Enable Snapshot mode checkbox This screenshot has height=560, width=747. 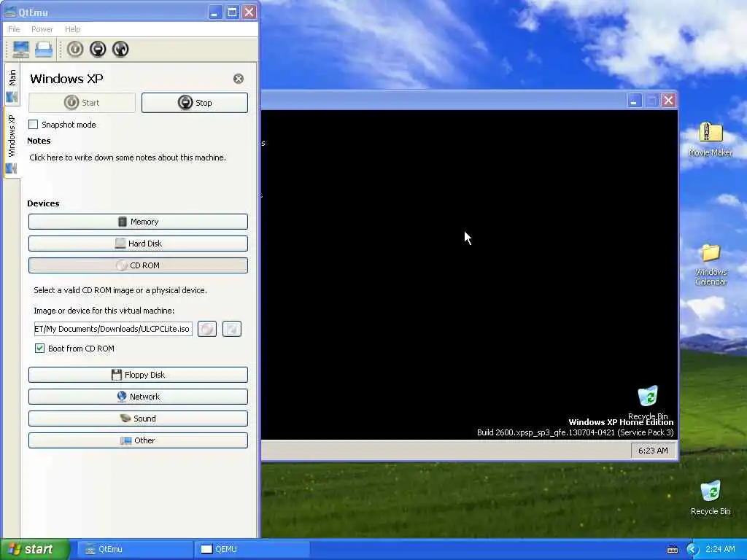click(34, 125)
